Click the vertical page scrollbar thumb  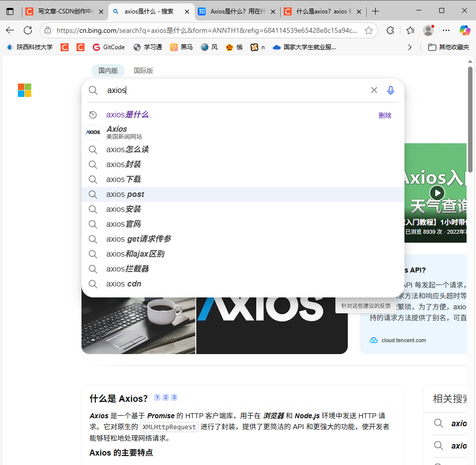(470, 119)
